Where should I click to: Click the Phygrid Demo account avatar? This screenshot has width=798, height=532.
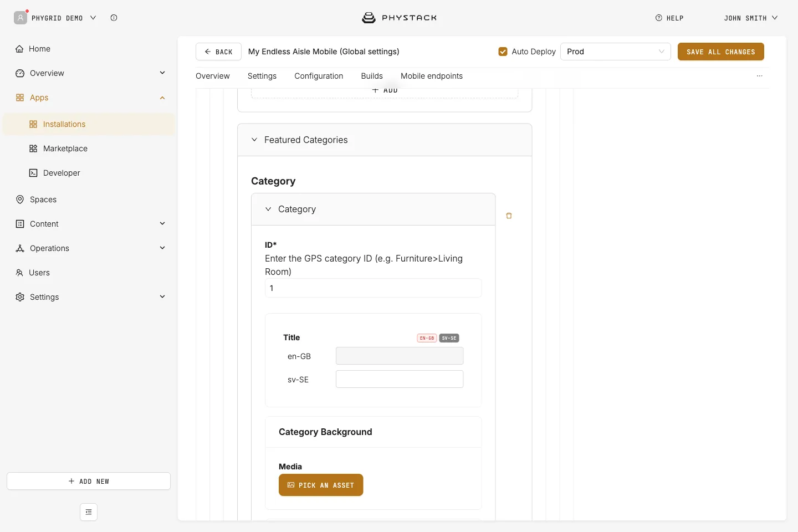coord(21,18)
